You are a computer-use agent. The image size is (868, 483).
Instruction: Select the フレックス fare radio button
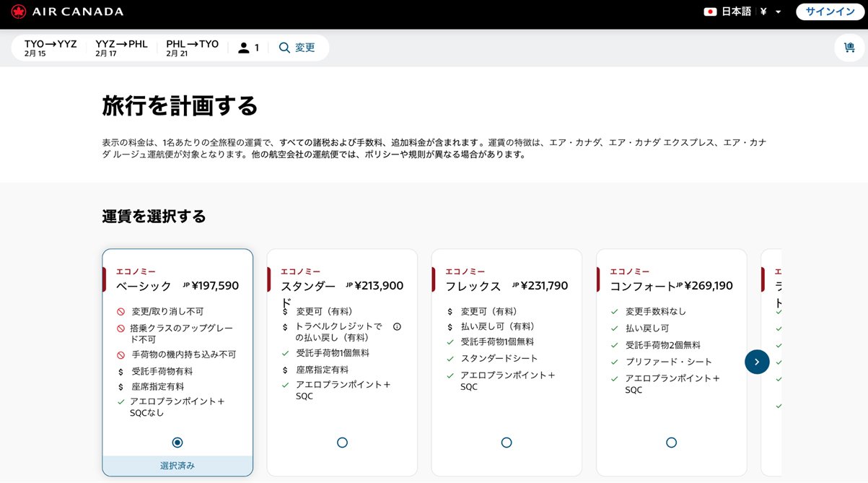click(x=507, y=443)
